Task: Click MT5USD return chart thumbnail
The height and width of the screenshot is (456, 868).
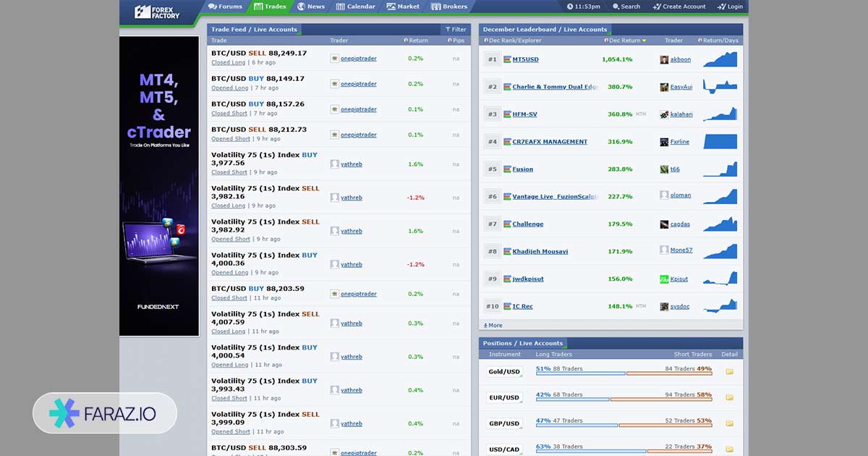Action: tap(720, 59)
